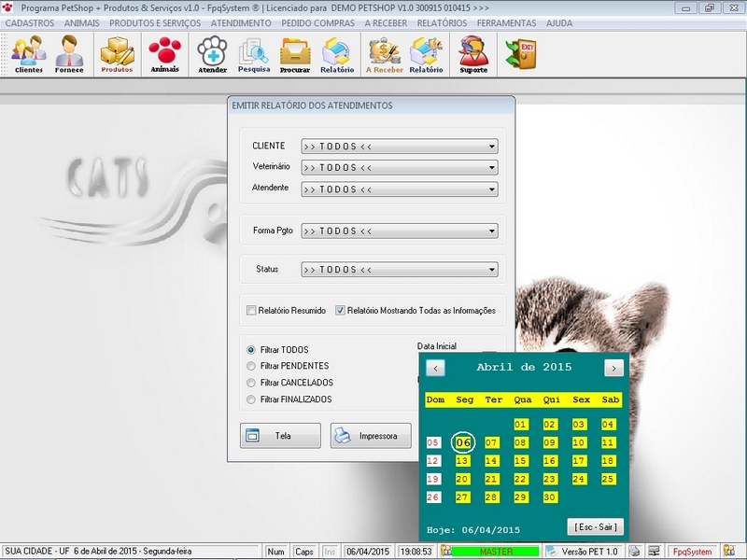Click the red paw application icon
Image resolution: width=747 pixels, height=560 pixels.
7,7
